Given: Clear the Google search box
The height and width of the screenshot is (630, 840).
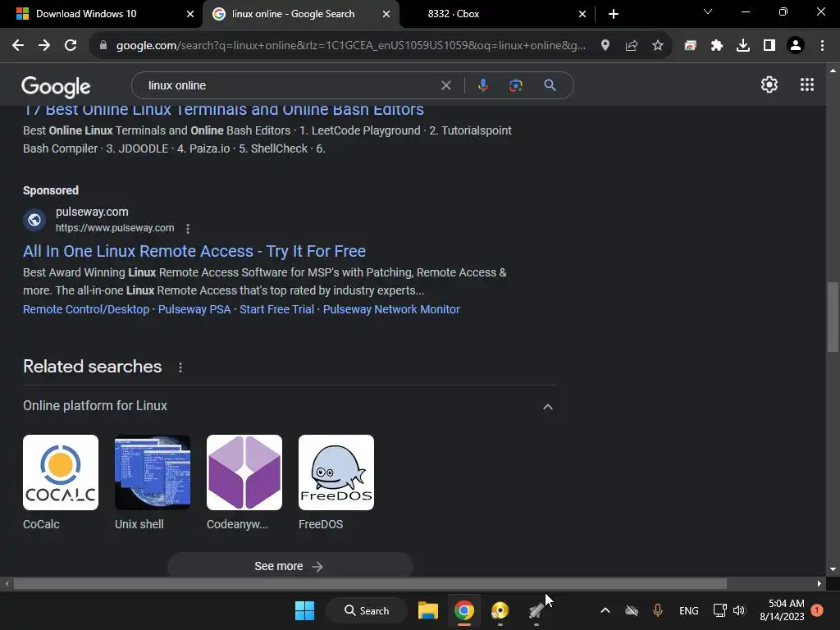Looking at the screenshot, I should click(x=445, y=85).
